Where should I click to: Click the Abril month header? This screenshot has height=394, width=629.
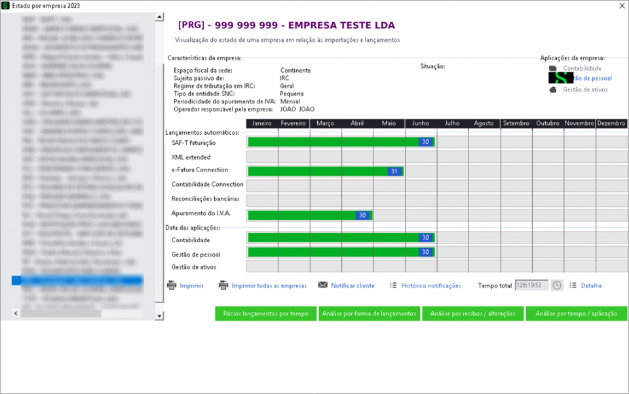[357, 123]
